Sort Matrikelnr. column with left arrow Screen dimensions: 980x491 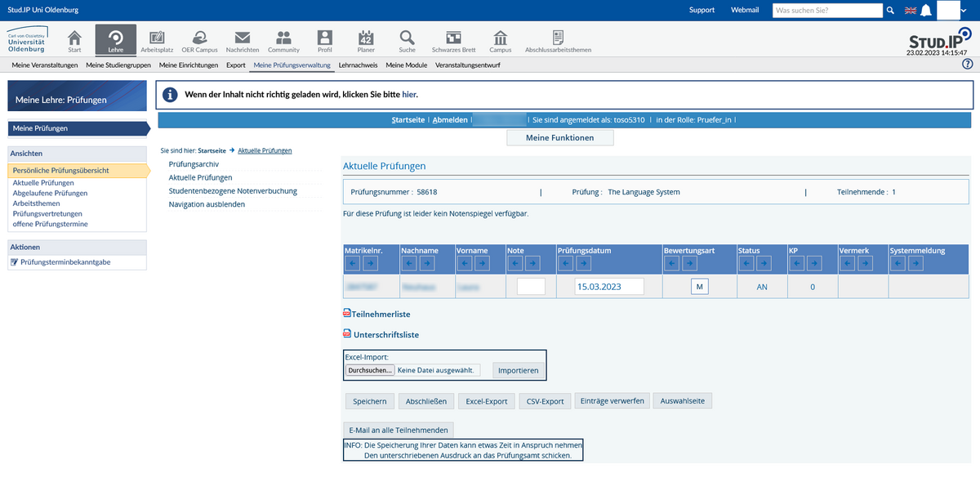tap(353, 263)
